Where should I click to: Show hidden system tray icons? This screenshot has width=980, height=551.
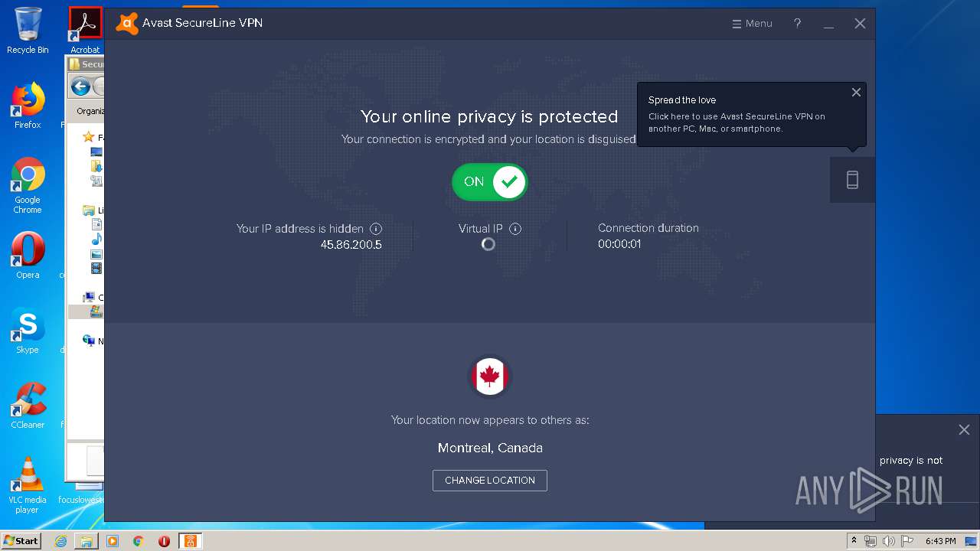(854, 541)
